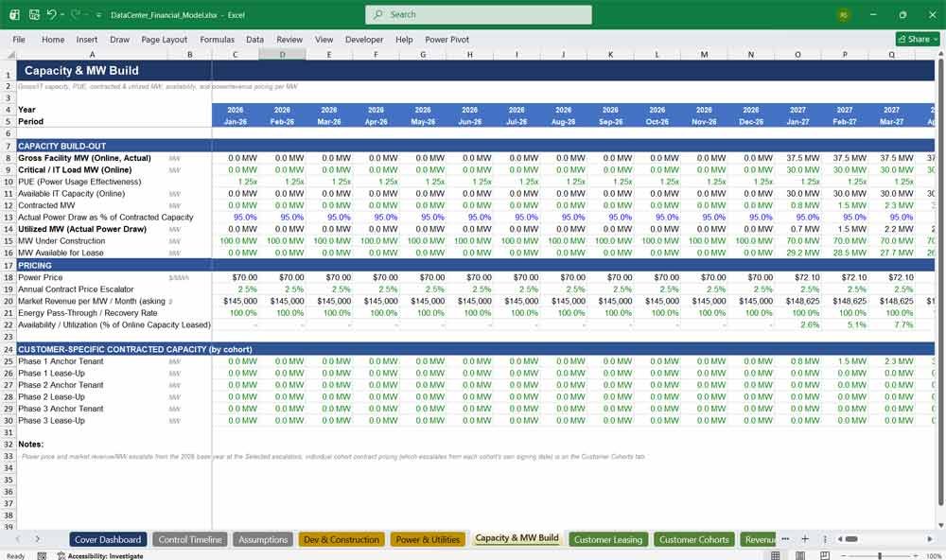Screen dimensions: 946x560
Task: Click the previous sheet navigation arrow
Action: (17, 539)
